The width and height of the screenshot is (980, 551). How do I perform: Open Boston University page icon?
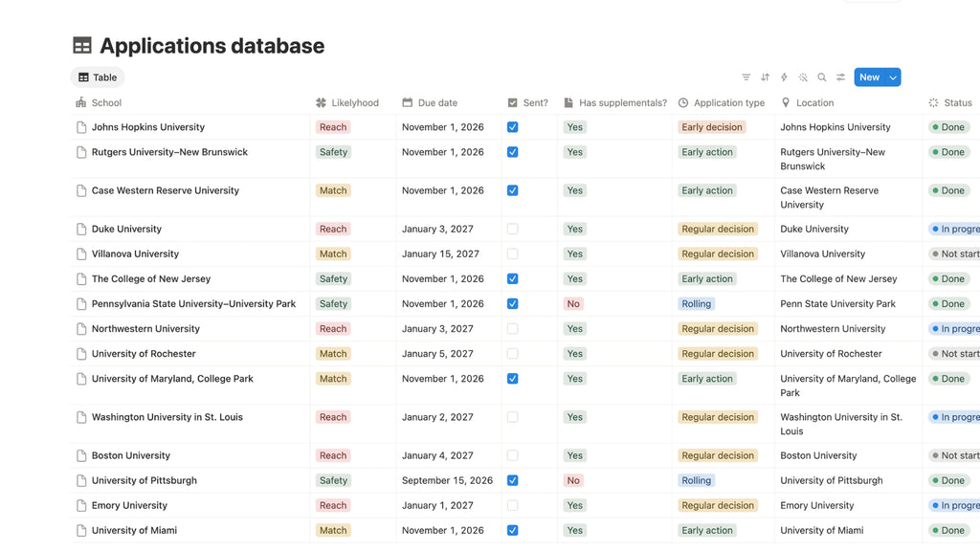(81, 456)
